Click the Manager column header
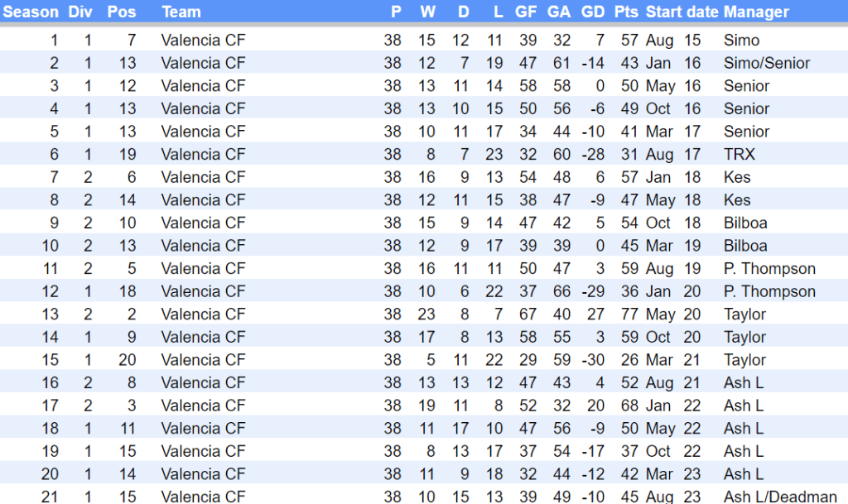 click(756, 12)
